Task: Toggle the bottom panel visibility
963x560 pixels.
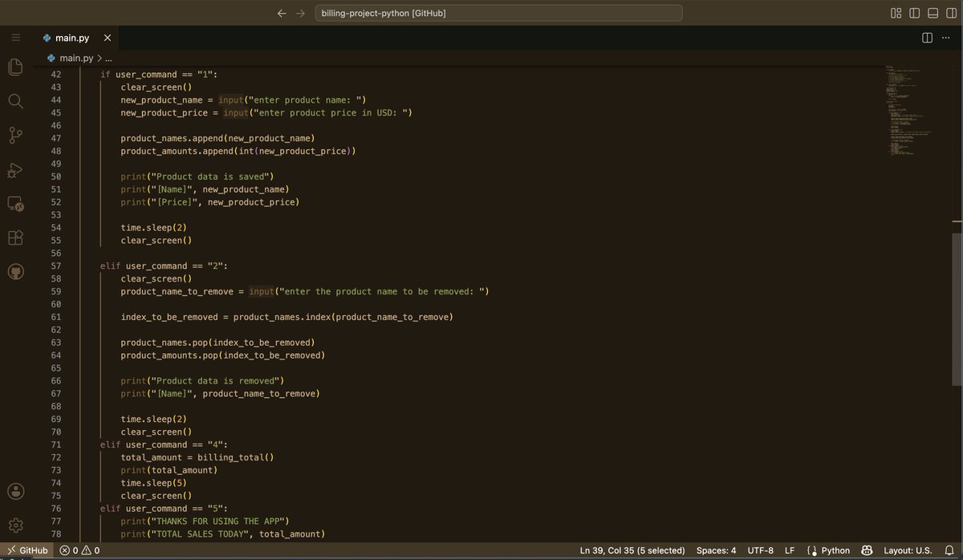Action: click(933, 13)
